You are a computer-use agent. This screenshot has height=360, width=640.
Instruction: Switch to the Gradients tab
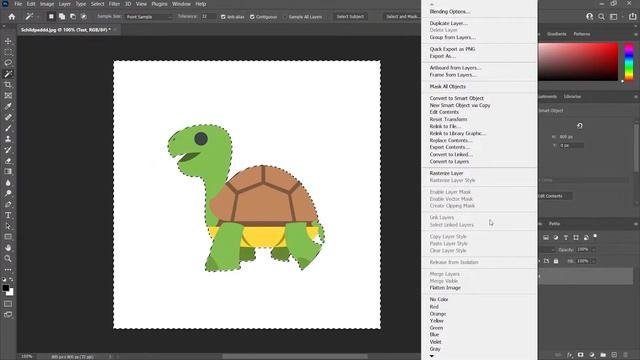(x=557, y=34)
